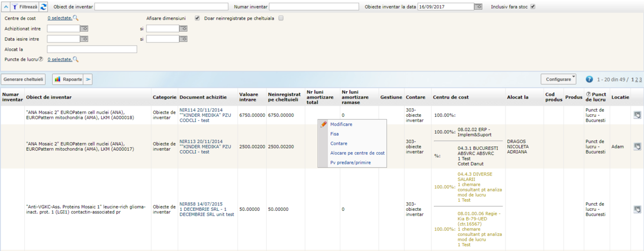
Task: Open the Centre de cost search magnifier
Action: click(x=76, y=18)
